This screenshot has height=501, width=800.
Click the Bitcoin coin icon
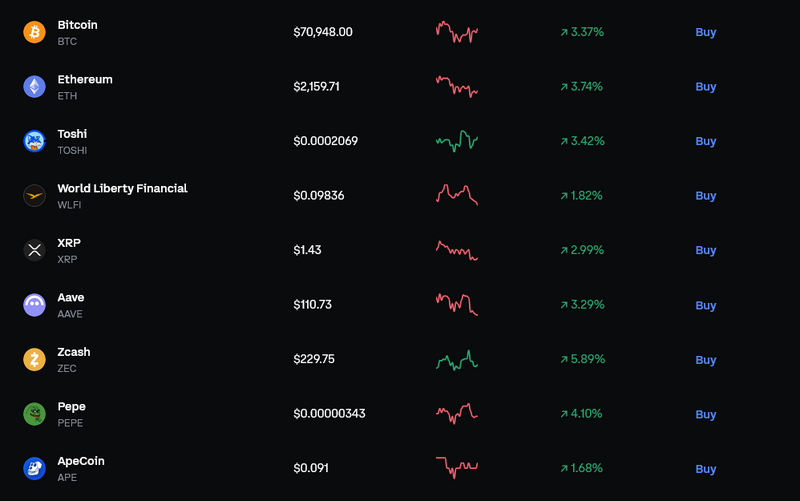[x=35, y=32]
